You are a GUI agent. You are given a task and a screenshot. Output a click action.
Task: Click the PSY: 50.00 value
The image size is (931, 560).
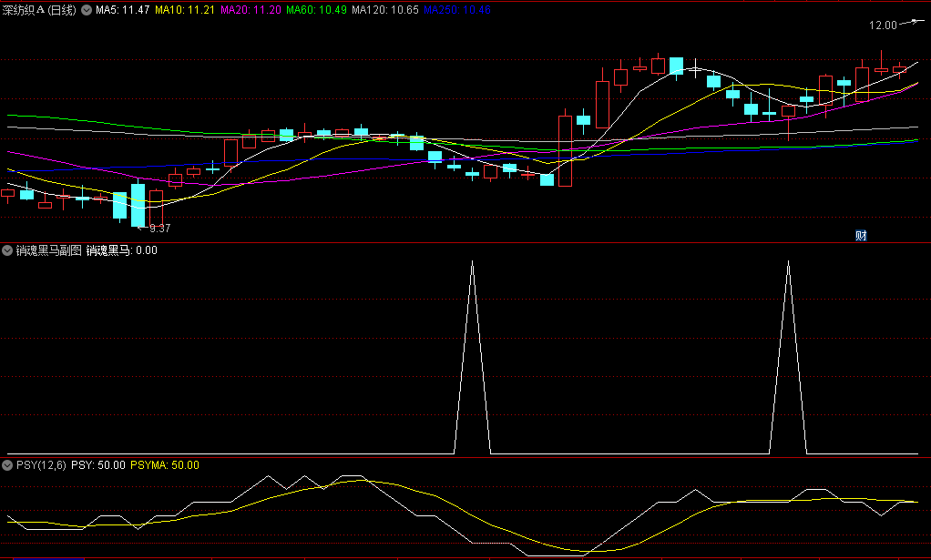click(98, 465)
